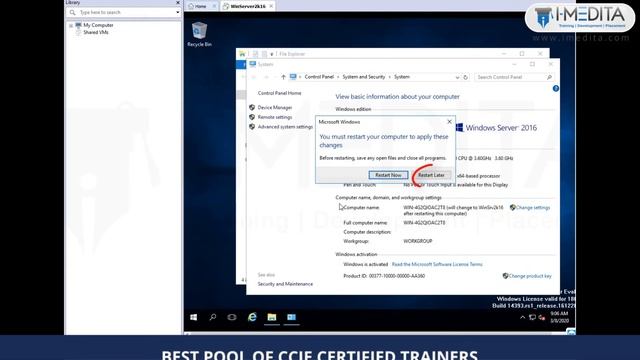The width and height of the screenshot is (640, 360).
Task: Go to Control Panel Home
Action: click(279, 93)
